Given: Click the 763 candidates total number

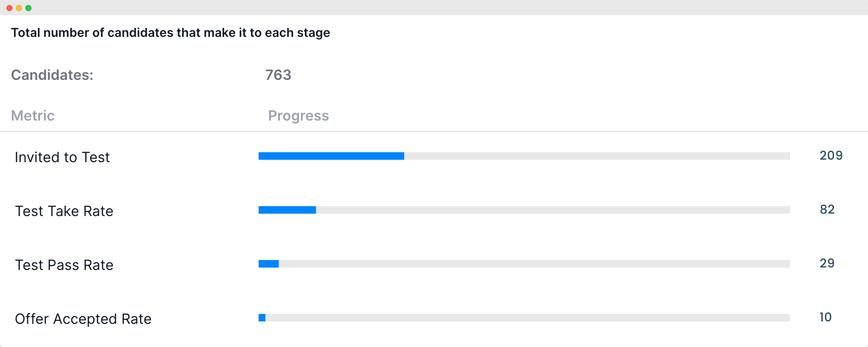Looking at the screenshot, I should [x=278, y=75].
